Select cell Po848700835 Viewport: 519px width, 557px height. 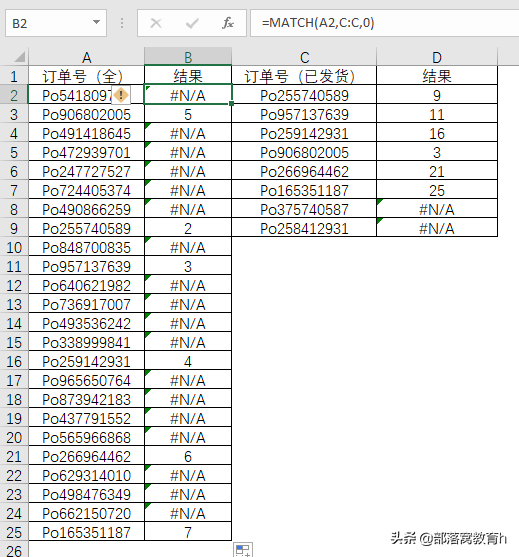[86, 247]
